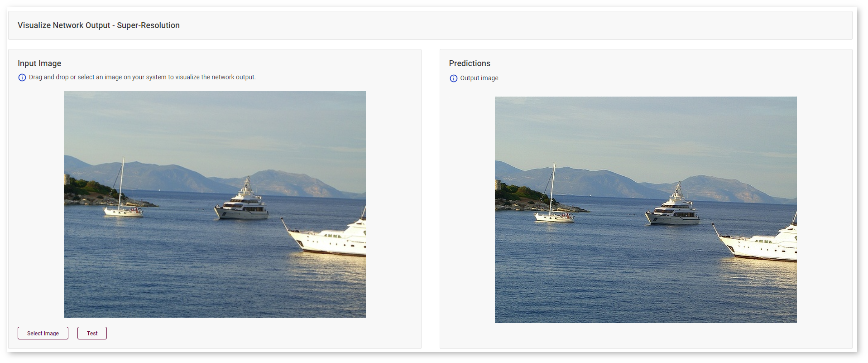Click the info icon beside drag and drop hint
This screenshot has width=868, height=363.
click(x=22, y=77)
